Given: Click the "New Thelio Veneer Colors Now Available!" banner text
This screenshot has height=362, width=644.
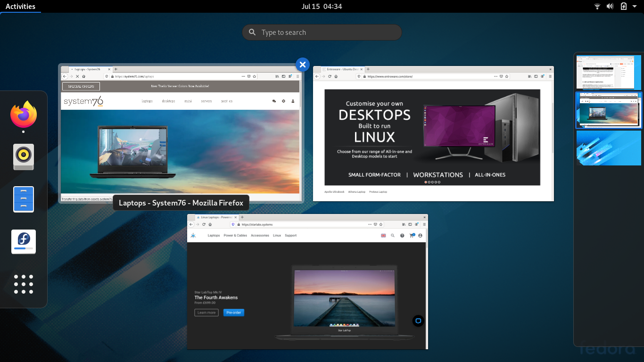Looking at the screenshot, I should [x=180, y=86].
